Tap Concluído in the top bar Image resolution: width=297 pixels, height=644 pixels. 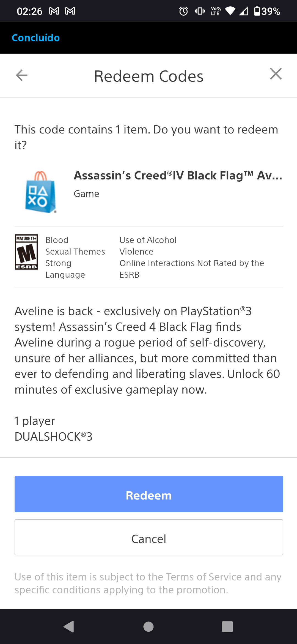coord(36,38)
